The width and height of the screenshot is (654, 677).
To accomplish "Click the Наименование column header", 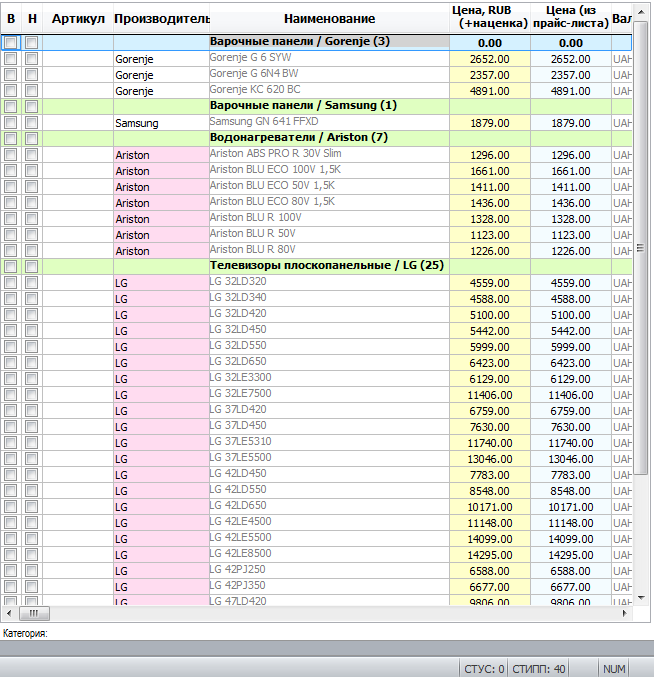I will (x=329, y=19).
